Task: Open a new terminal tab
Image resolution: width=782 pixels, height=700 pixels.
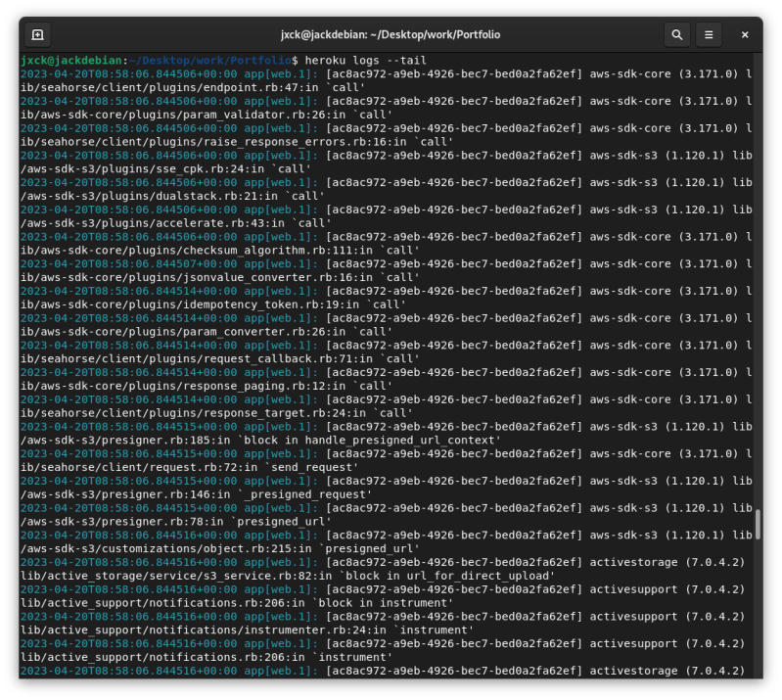Action: tap(38, 34)
